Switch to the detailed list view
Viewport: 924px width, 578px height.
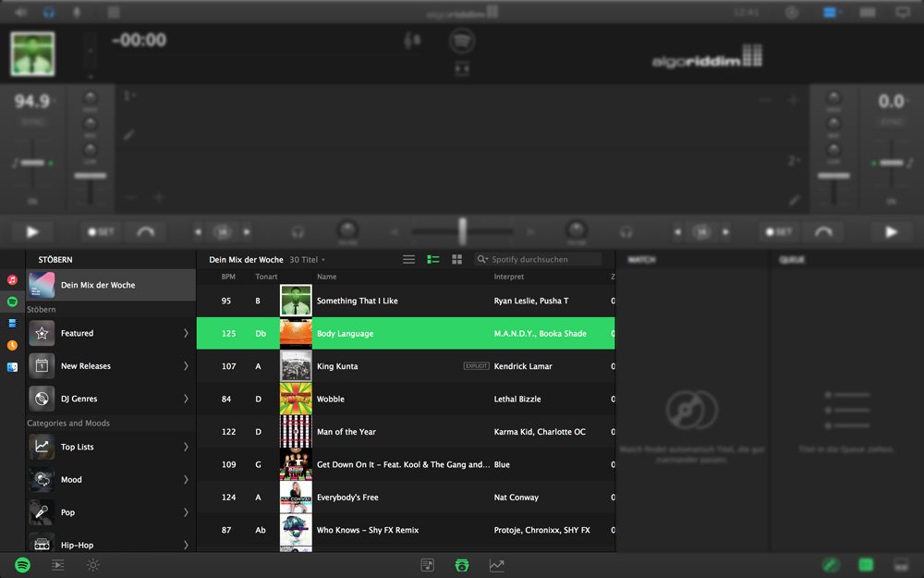click(x=432, y=260)
